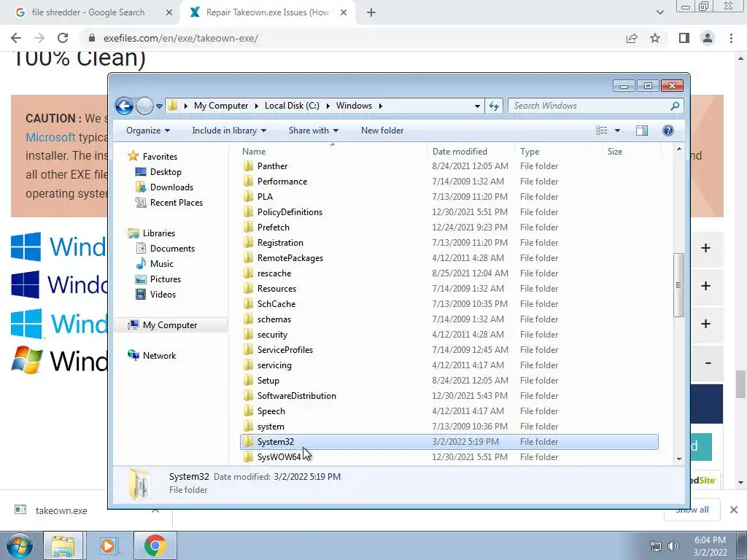
Task: Open Downloads in Favorites
Action: coord(171,187)
